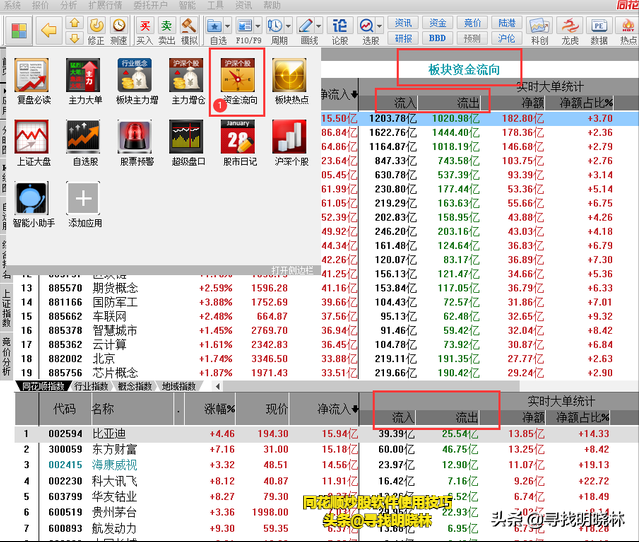Open 扩展行情 menu
The height and width of the screenshot is (542, 639).
105,5
